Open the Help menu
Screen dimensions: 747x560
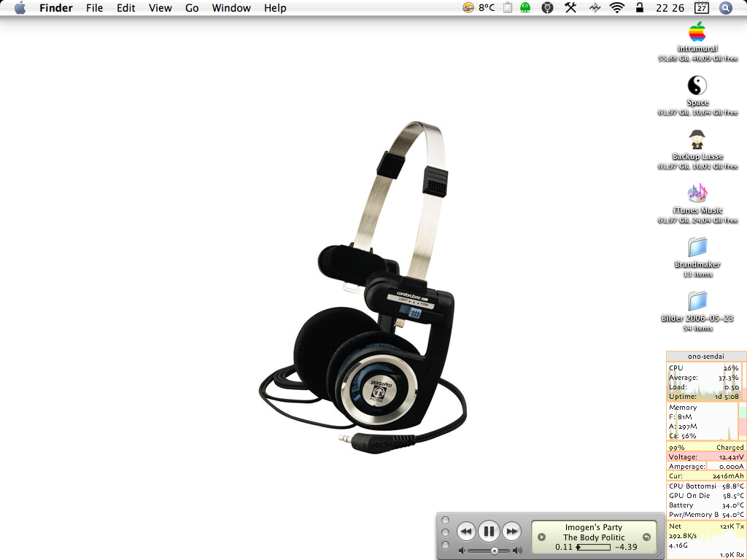coord(275,8)
